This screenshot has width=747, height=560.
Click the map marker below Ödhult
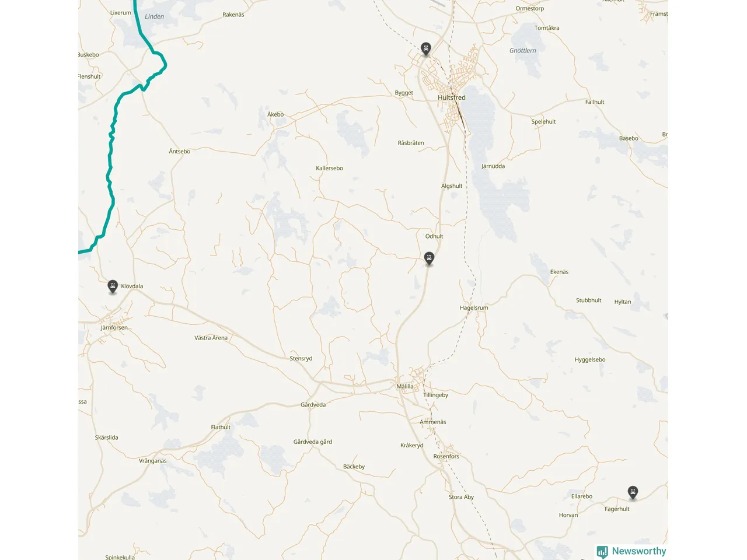coord(429,258)
